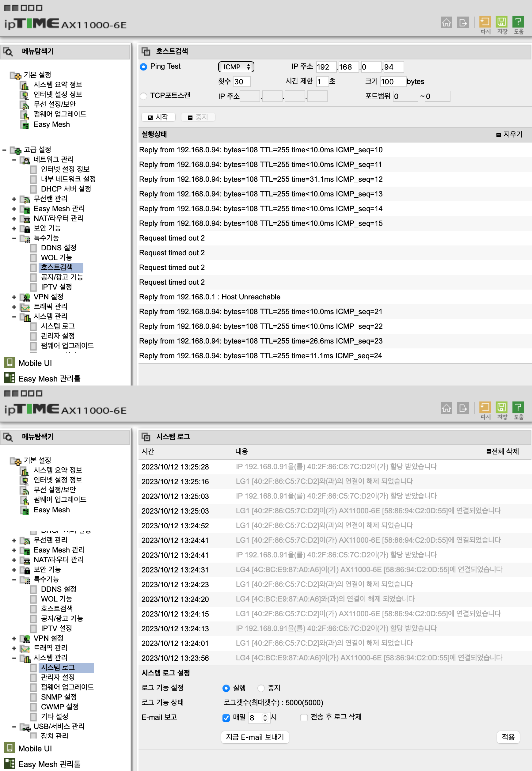This screenshot has height=771, width=532.
Task: Click the E-mail report hour stepper arrows
Action: [265, 718]
